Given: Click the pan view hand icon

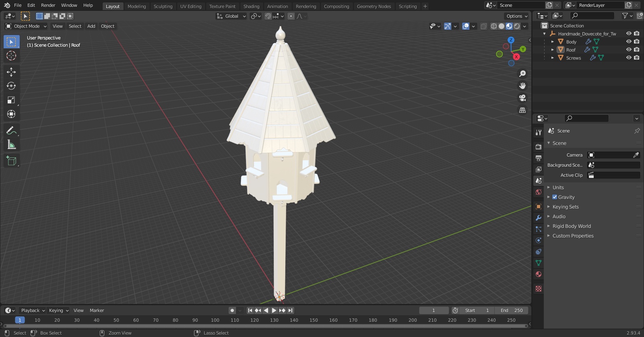Looking at the screenshot, I should (x=522, y=86).
